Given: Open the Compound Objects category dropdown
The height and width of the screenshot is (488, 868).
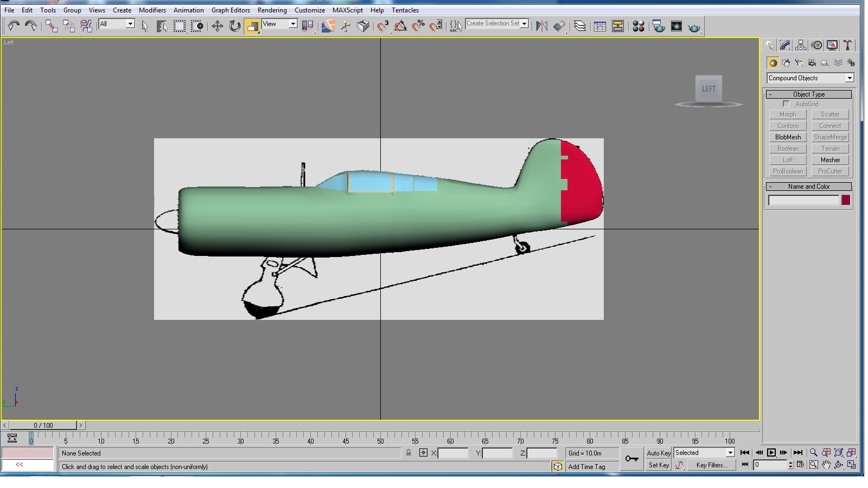Looking at the screenshot, I should [810, 78].
